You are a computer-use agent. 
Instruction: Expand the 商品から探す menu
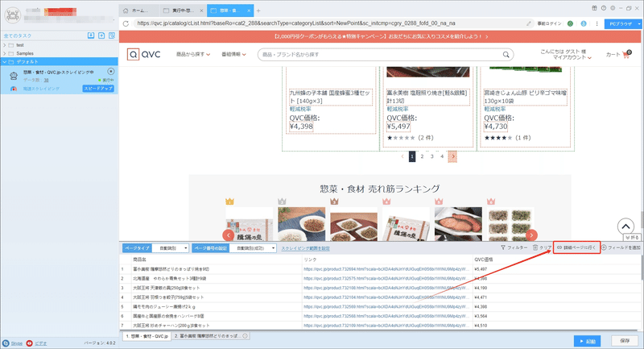[193, 54]
